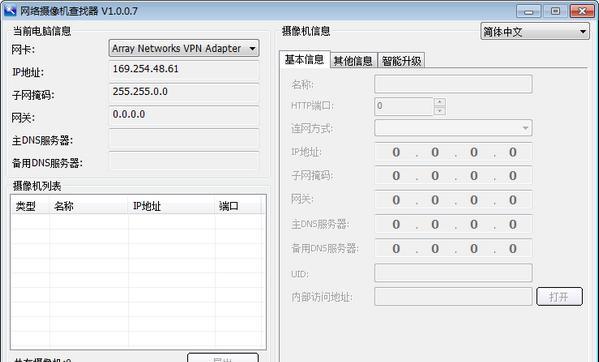
Task: Sort camera list by 名称 column
Action: point(89,206)
